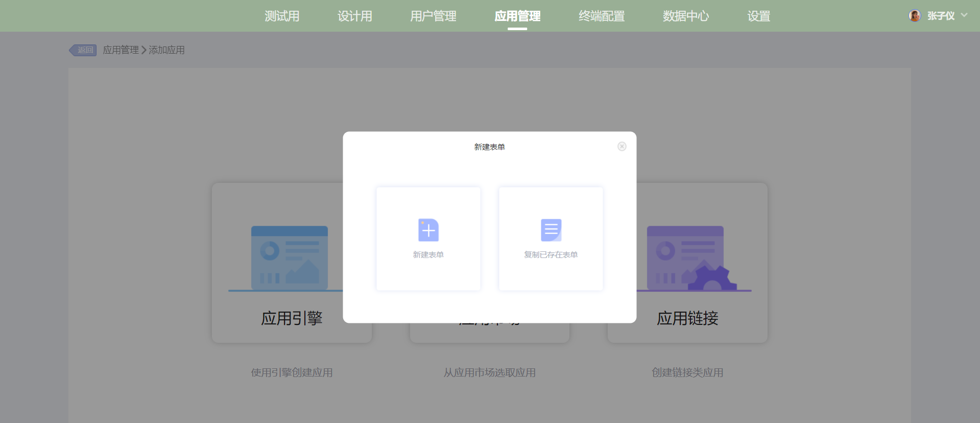Click the 创建链接类应用 description text
The image size is (980, 423).
[x=687, y=372]
